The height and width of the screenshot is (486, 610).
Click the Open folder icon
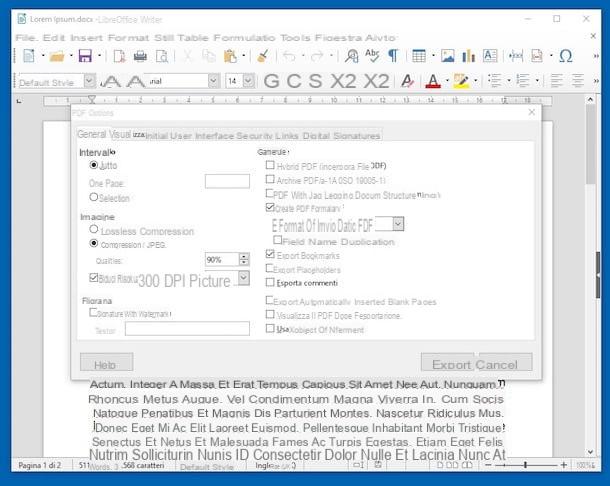[57, 56]
